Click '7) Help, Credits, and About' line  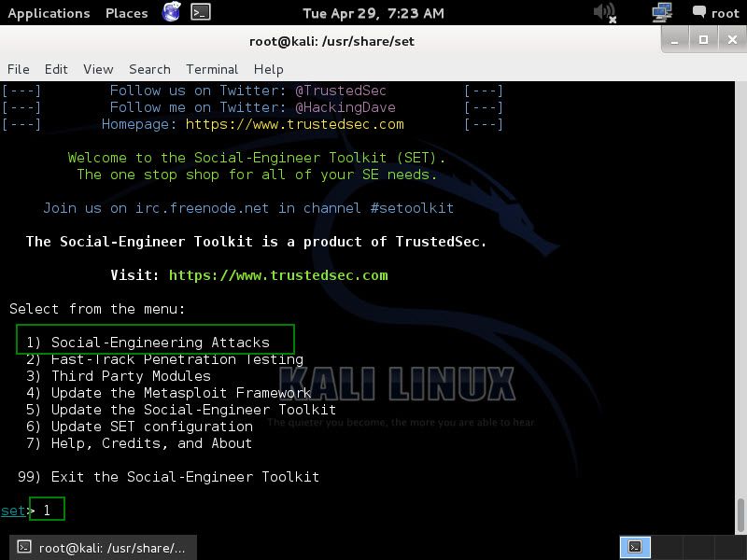(138, 443)
